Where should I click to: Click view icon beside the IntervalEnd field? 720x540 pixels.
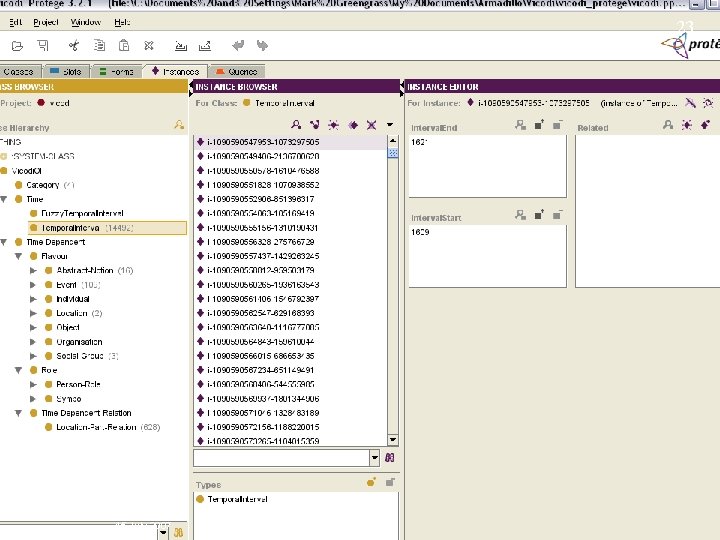(x=520, y=125)
